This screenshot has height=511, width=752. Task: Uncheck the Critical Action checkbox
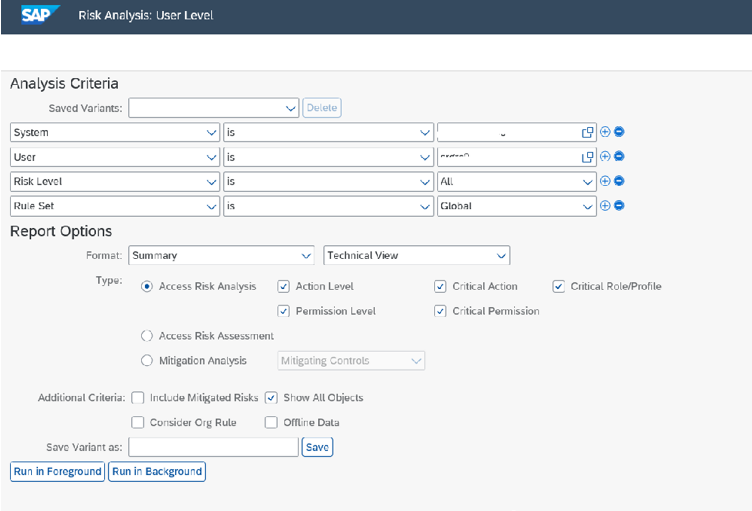(440, 286)
